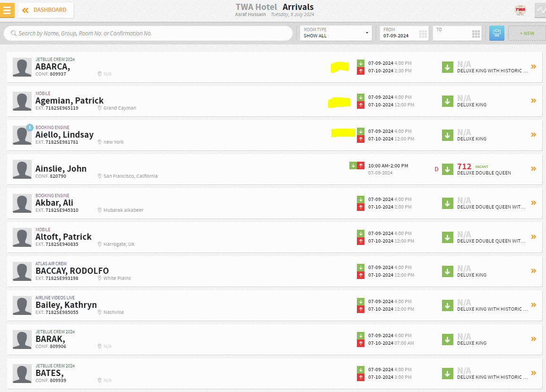Screen dimensions: 546x392
Task: Check in Agemian, Patrick via green button
Action: coord(448,101)
